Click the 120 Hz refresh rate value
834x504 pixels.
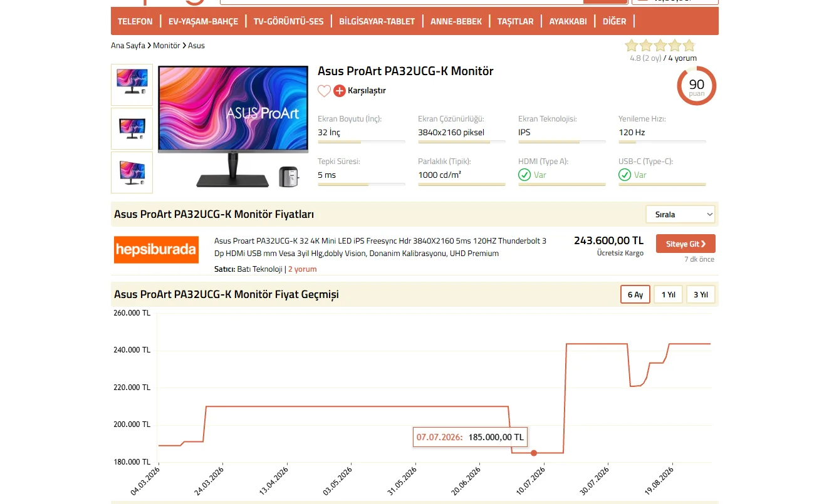pos(632,133)
